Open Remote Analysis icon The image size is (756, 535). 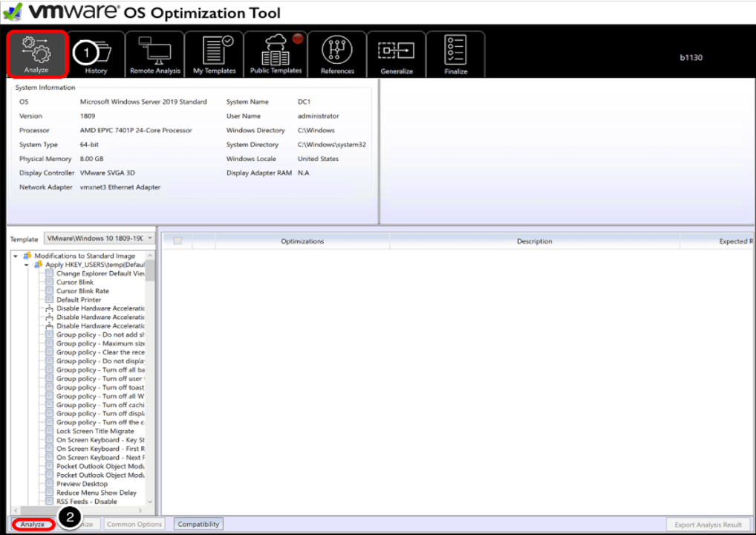coord(155,54)
